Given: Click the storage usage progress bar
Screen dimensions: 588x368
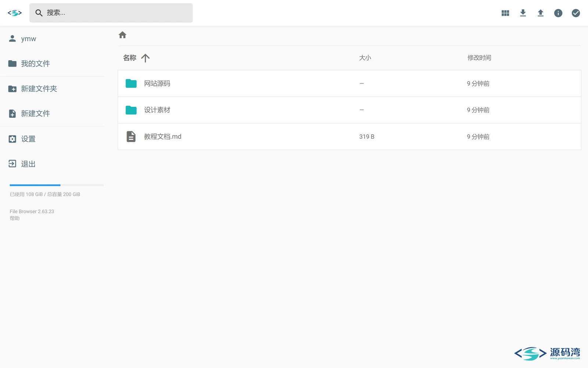Looking at the screenshot, I should (57, 185).
